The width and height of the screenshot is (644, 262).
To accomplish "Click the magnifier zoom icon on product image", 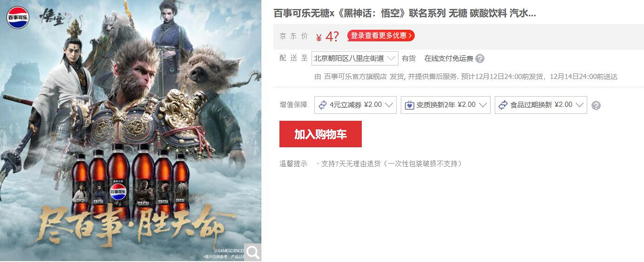I will pyautogui.click(x=252, y=252).
